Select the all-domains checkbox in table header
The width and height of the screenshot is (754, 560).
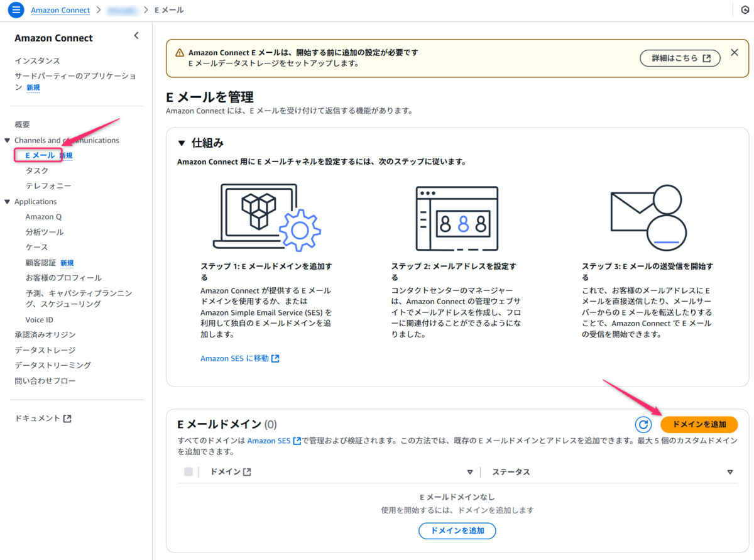pos(188,472)
